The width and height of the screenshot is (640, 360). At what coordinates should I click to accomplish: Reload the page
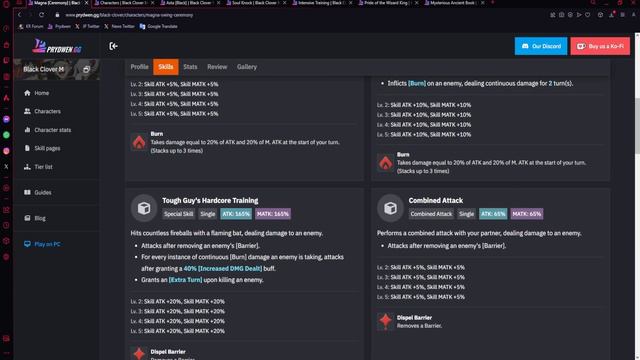pos(42,15)
